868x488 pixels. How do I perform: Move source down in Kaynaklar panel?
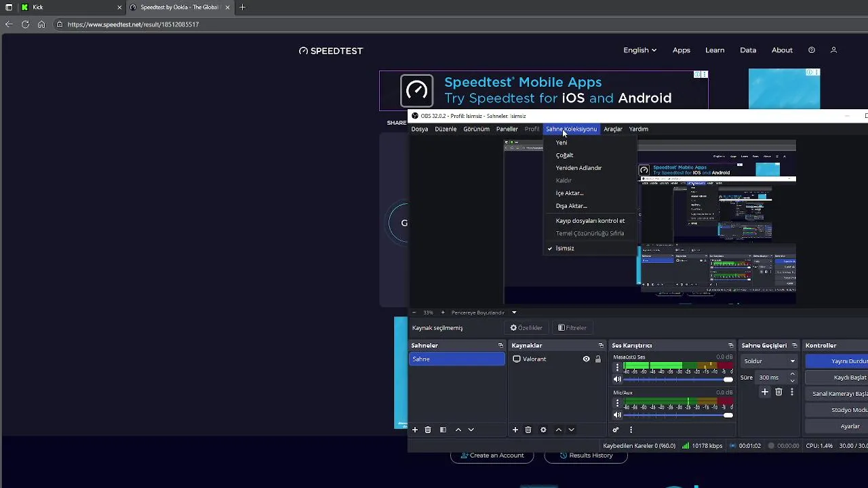pos(572,430)
